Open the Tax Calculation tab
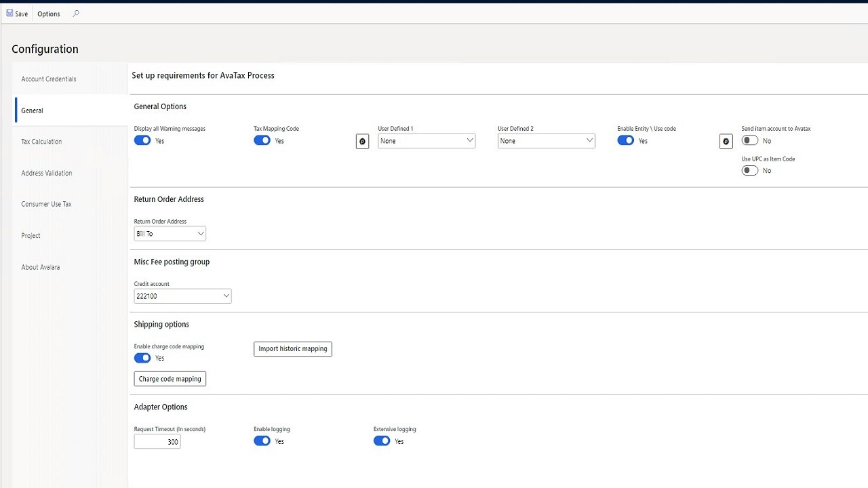868x488 pixels. point(41,142)
